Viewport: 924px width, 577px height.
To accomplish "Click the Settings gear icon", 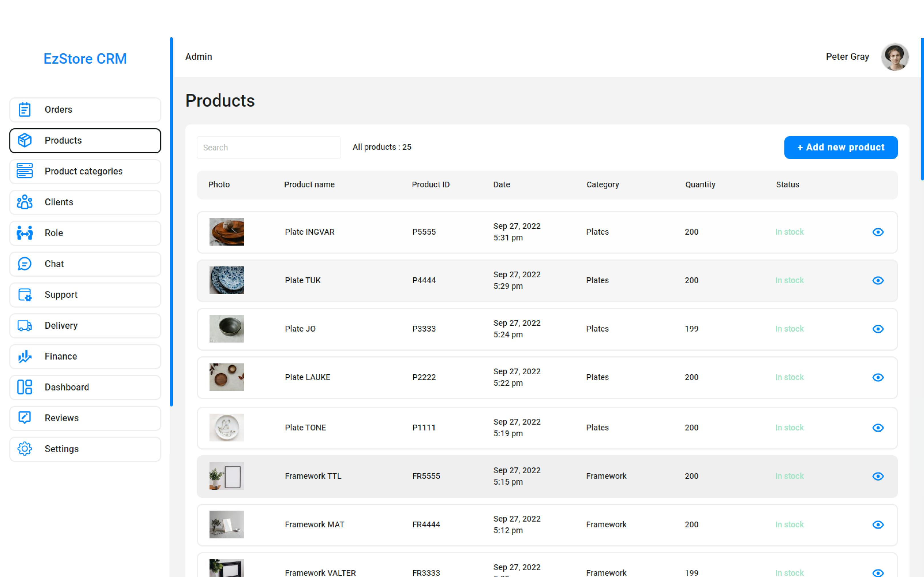I will 25,449.
